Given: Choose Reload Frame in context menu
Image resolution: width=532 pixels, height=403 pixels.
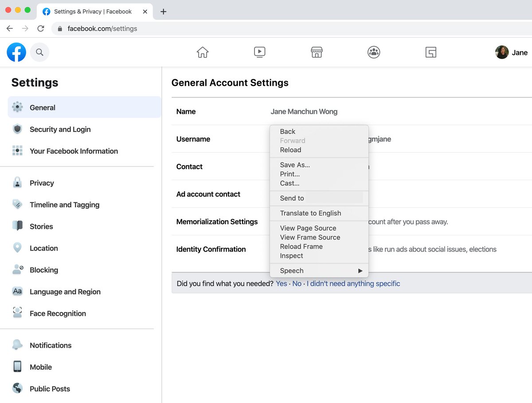Looking at the screenshot, I should pos(319,247).
